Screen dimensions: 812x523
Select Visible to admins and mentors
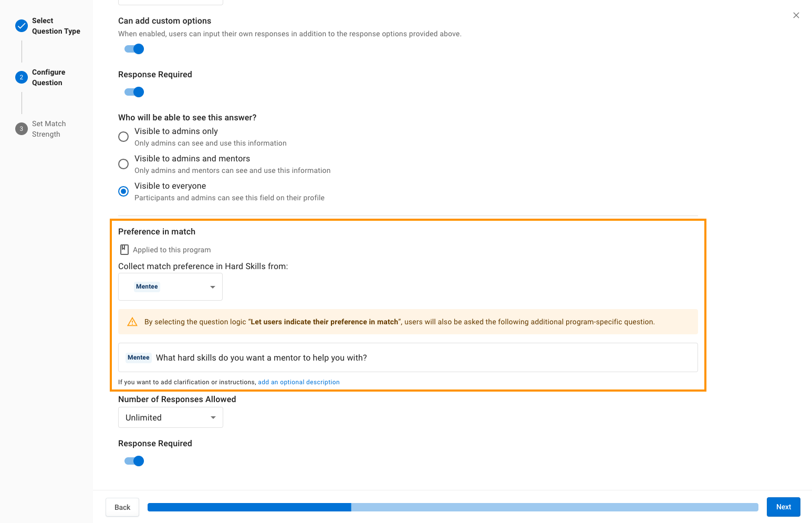click(x=123, y=164)
